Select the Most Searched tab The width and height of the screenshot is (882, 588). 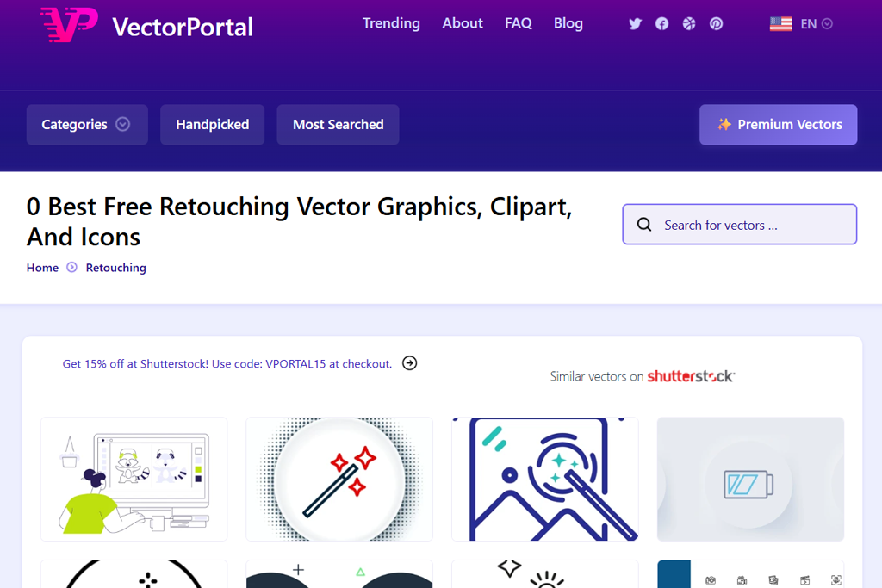click(x=338, y=124)
